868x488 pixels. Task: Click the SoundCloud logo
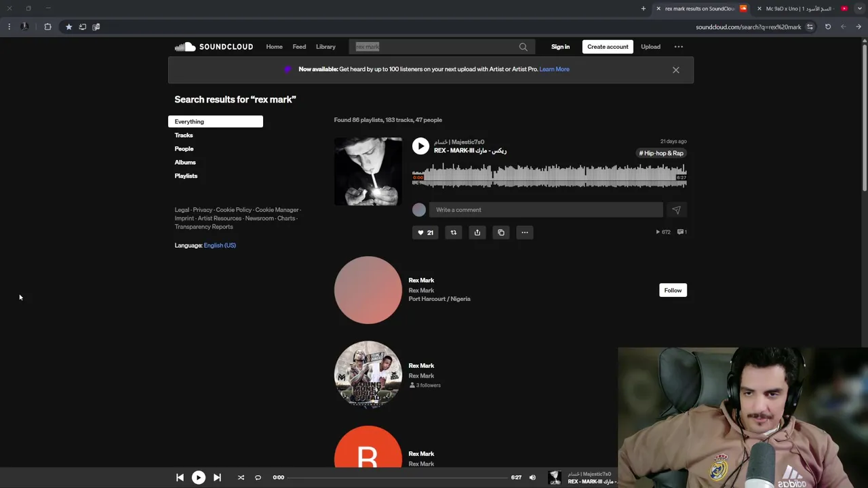(x=214, y=47)
